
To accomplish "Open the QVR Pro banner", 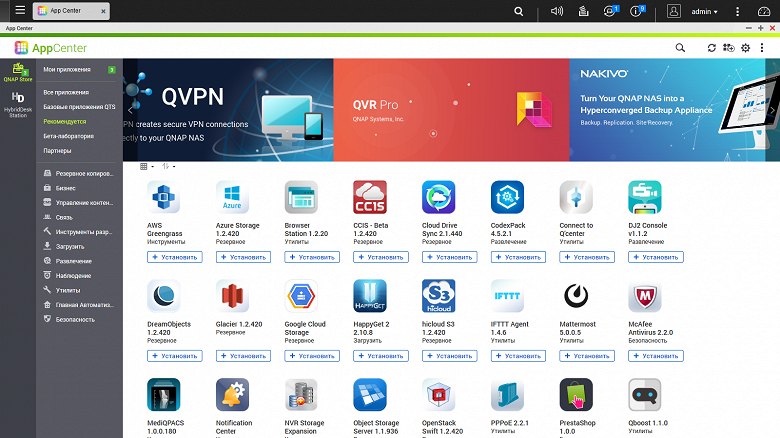I will (x=451, y=110).
